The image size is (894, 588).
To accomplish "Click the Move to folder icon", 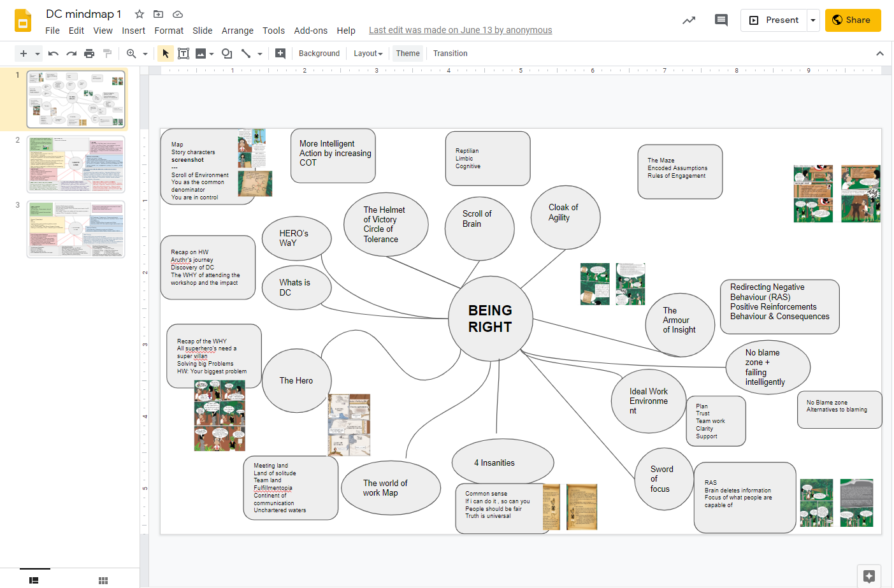I will [159, 14].
